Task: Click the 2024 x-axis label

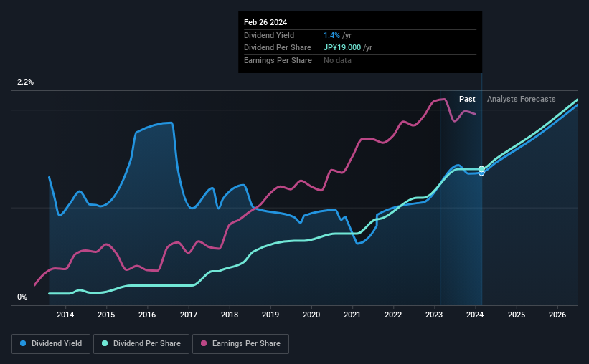Action: click(475, 315)
